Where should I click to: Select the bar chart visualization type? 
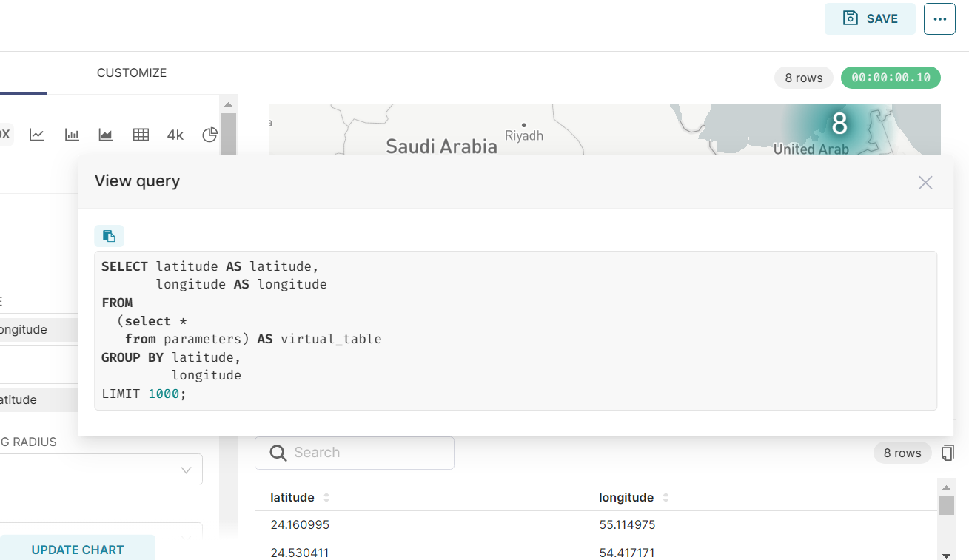(x=70, y=134)
